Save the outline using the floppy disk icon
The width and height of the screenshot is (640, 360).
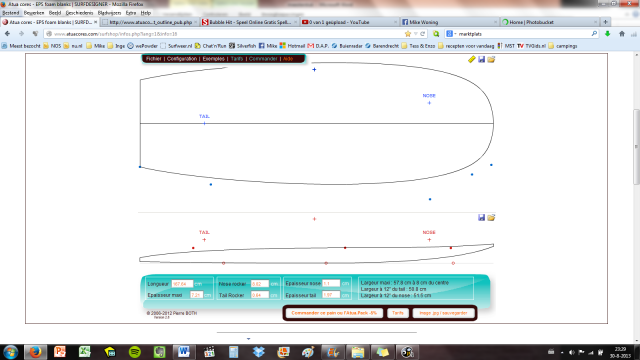(x=482, y=60)
